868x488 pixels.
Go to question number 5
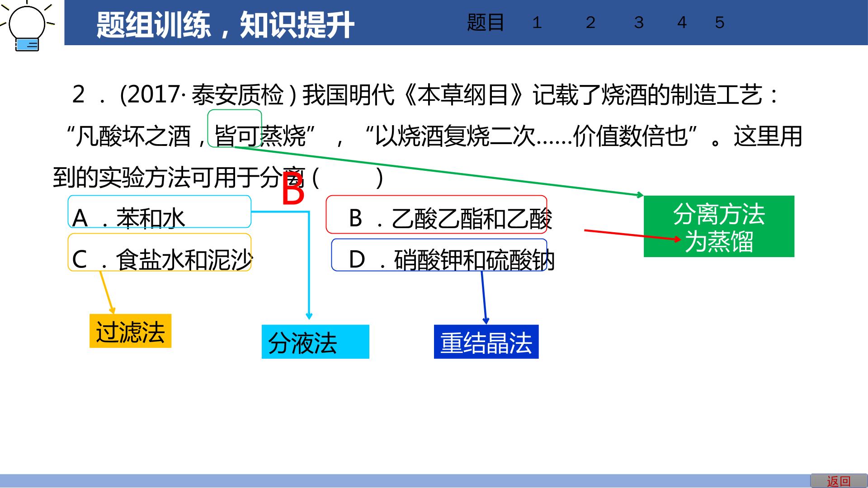point(720,23)
